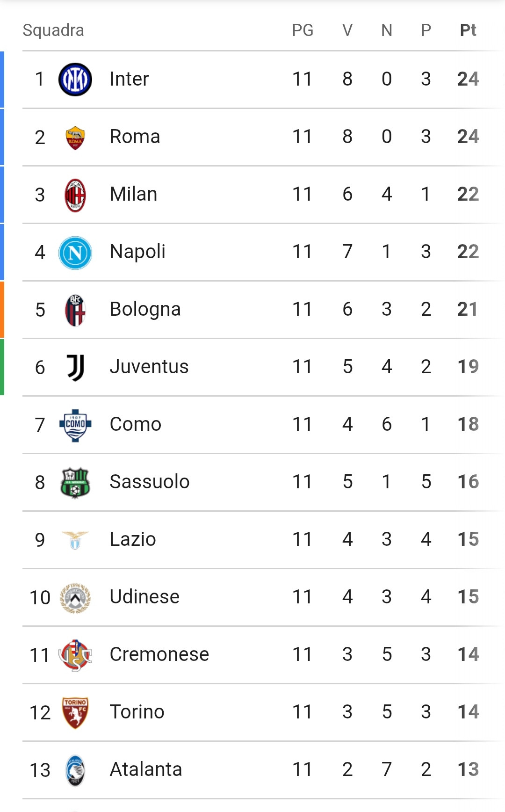Click the Udinese laurel crest
Screen dimensions: 505x812
click(75, 598)
